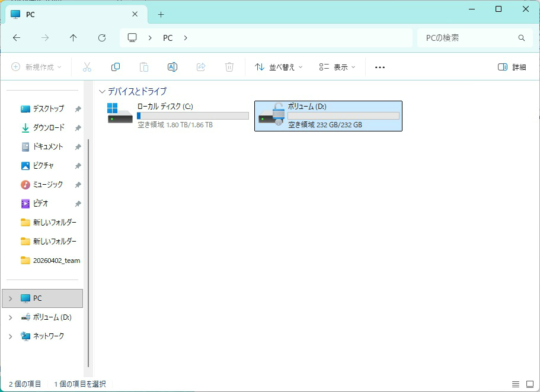Open the 新規作成 new item button
The height and width of the screenshot is (392, 540).
(x=36, y=67)
